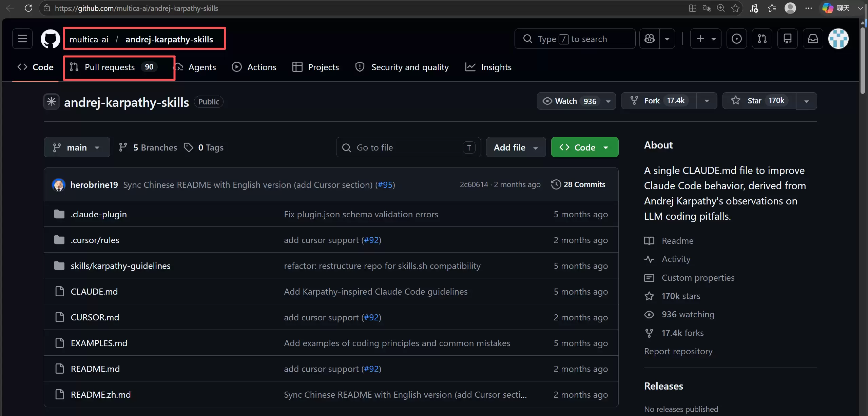Open the CLAUDE.md file
Image resolution: width=868 pixels, height=416 pixels.
click(94, 292)
